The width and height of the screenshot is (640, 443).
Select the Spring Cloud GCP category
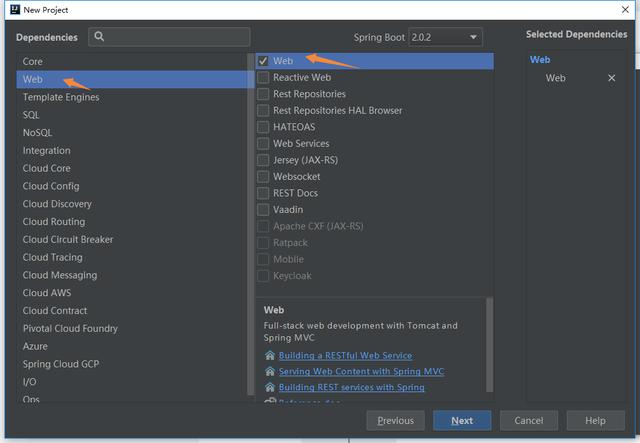(133, 364)
